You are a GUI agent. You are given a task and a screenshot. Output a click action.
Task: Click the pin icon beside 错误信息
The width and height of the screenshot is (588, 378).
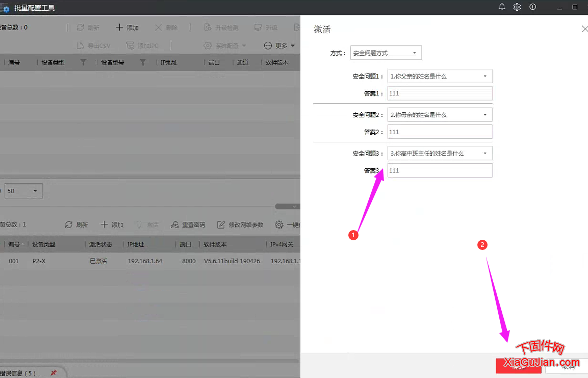coord(54,373)
